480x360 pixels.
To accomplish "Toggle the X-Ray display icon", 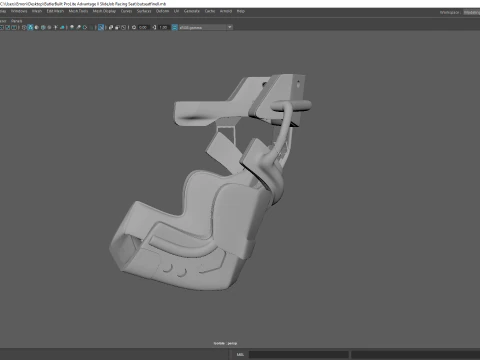I will coord(111,27).
